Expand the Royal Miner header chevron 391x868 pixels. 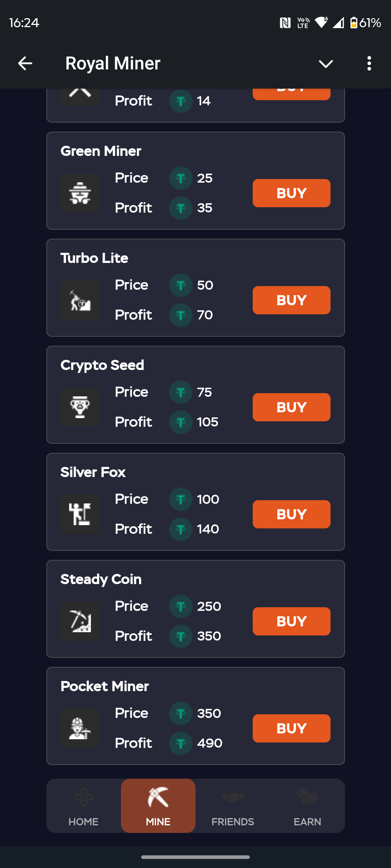tap(325, 64)
